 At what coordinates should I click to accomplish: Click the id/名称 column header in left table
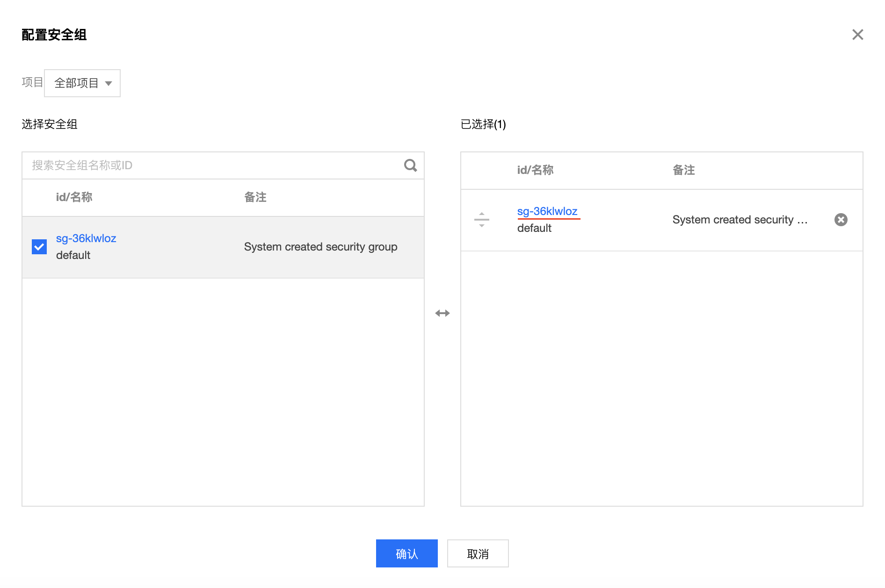click(x=74, y=197)
